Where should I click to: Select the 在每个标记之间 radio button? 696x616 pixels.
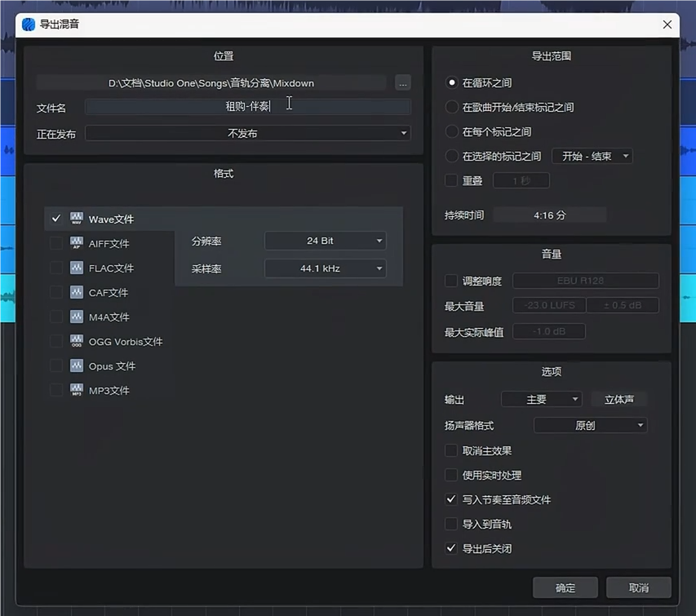(x=452, y=131)
